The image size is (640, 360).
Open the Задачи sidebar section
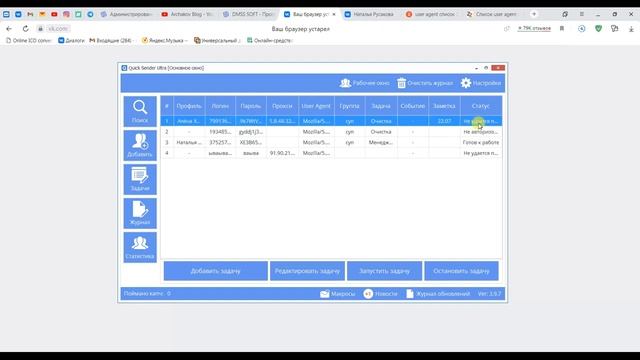click(x=140, y=179)
